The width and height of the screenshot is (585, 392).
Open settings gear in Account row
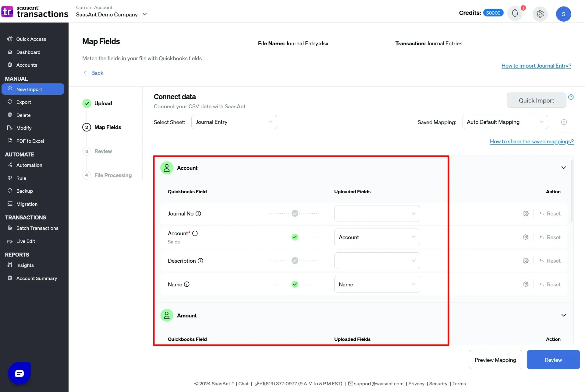526,237
